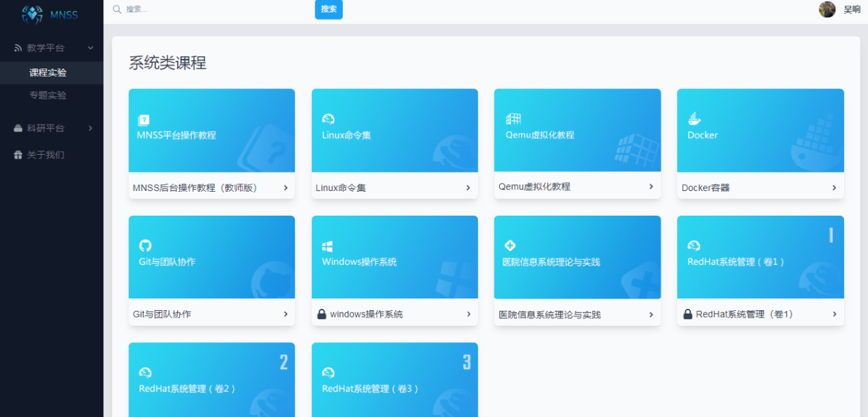The image size is (868, 417).
Task: Click the arrow in the Git与团队协作 footer row
Action: (285, 314)
